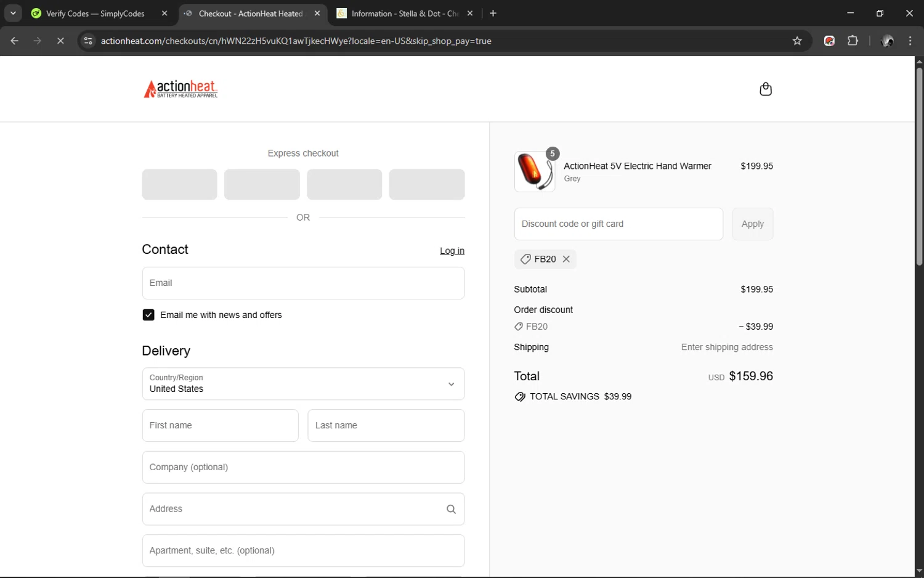Focus the Address input field
924x578 pixels.
303,509
